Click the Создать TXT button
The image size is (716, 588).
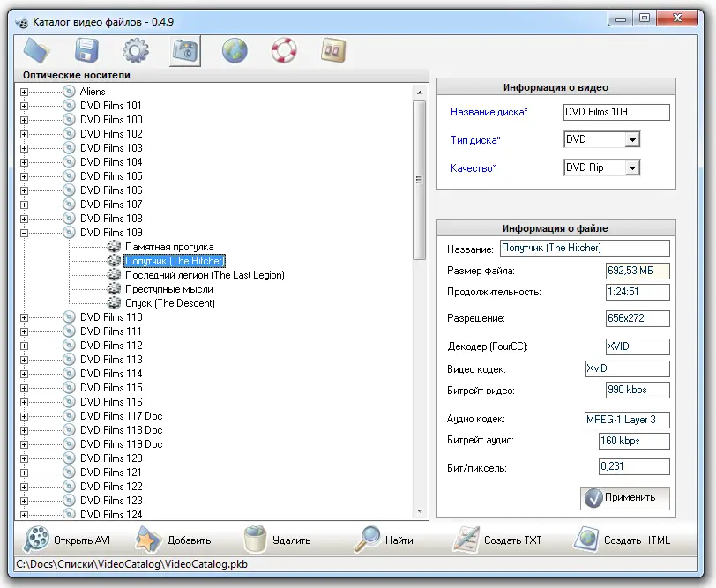point(497,540)
